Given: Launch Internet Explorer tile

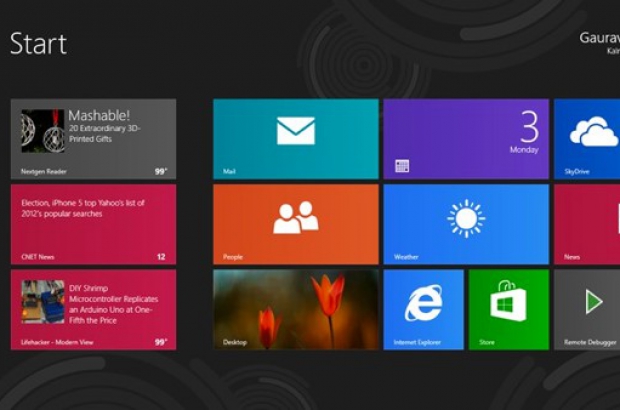Looking at the screenshot, I should click(423, 303).
